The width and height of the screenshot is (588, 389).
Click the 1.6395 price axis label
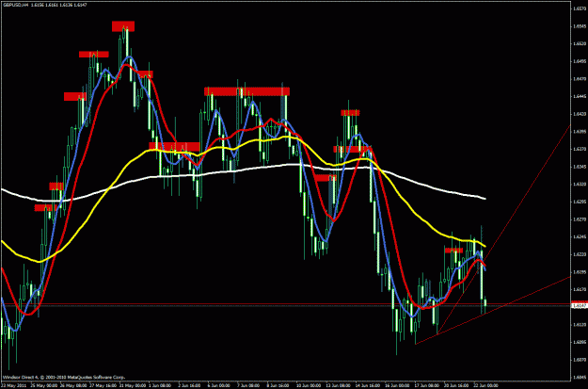[579, 132]
